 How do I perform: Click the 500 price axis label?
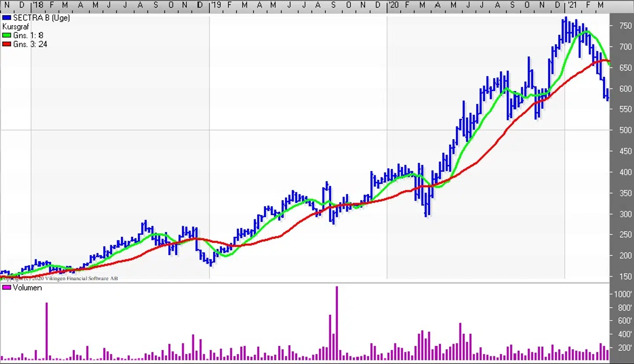tap(625, 130)
